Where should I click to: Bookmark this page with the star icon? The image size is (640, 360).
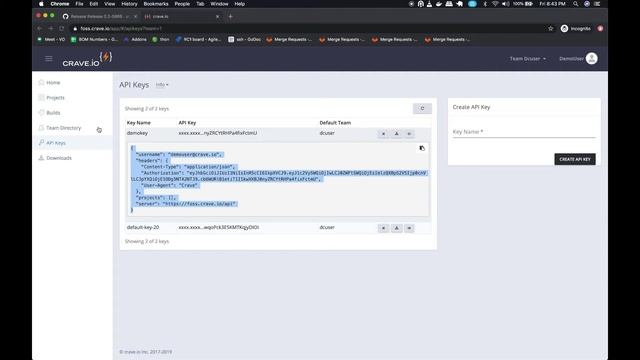551,29
